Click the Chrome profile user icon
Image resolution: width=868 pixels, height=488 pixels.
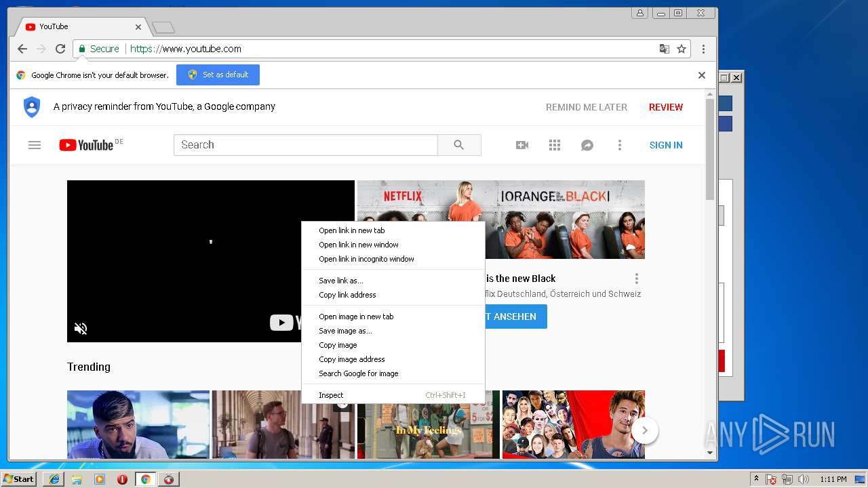click(639, 13)
